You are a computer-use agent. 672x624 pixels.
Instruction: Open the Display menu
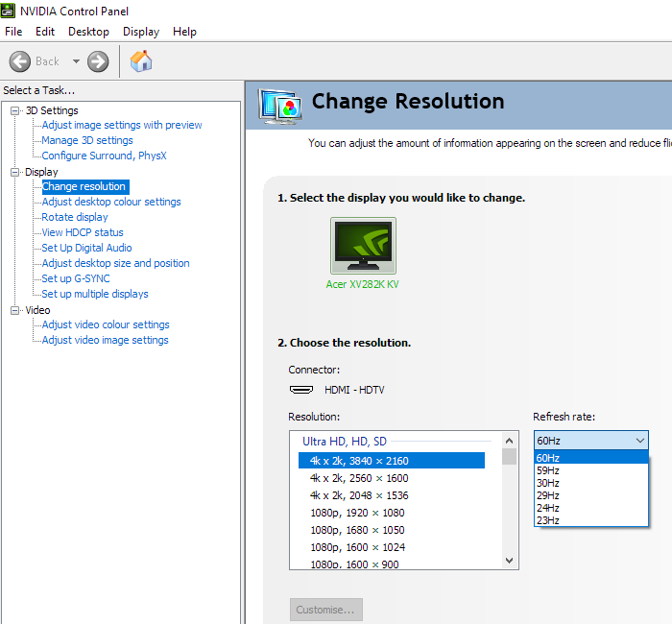141,32
